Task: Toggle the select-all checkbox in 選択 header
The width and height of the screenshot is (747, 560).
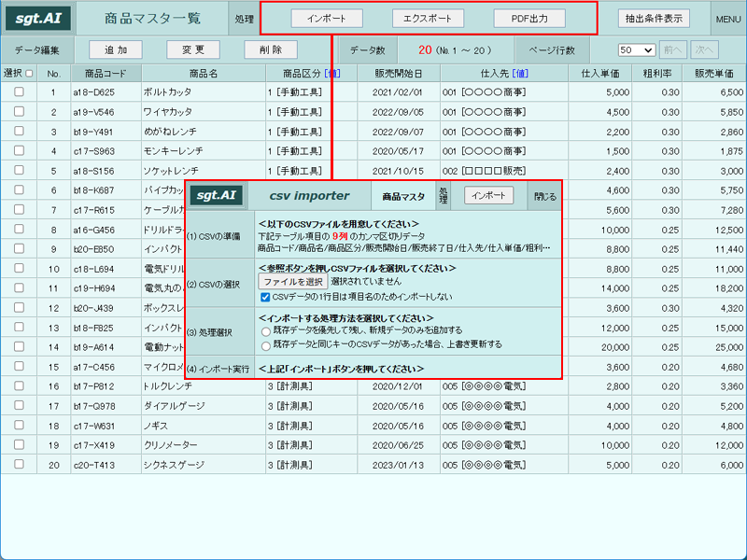Action: click(x=29, y=74)
